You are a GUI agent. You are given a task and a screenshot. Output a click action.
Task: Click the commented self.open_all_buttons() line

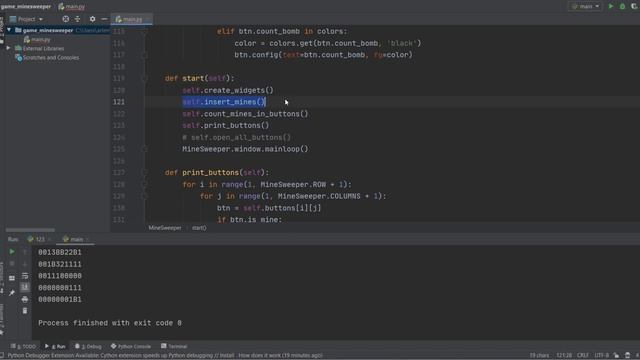pyautogui.click(x=236, y=138)
